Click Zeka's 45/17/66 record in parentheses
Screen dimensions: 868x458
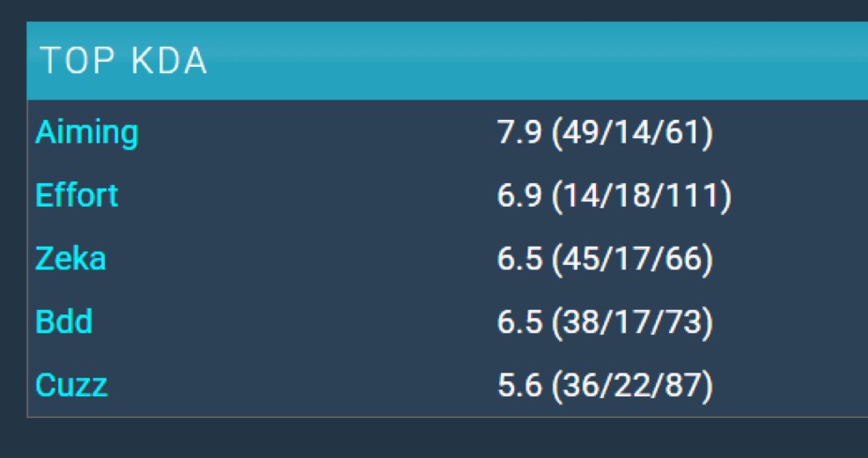(x=631, y=259)
